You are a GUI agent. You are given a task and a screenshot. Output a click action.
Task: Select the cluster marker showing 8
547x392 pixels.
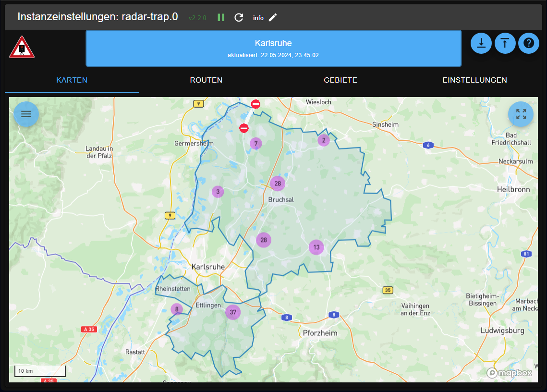[x=177, y=309]
